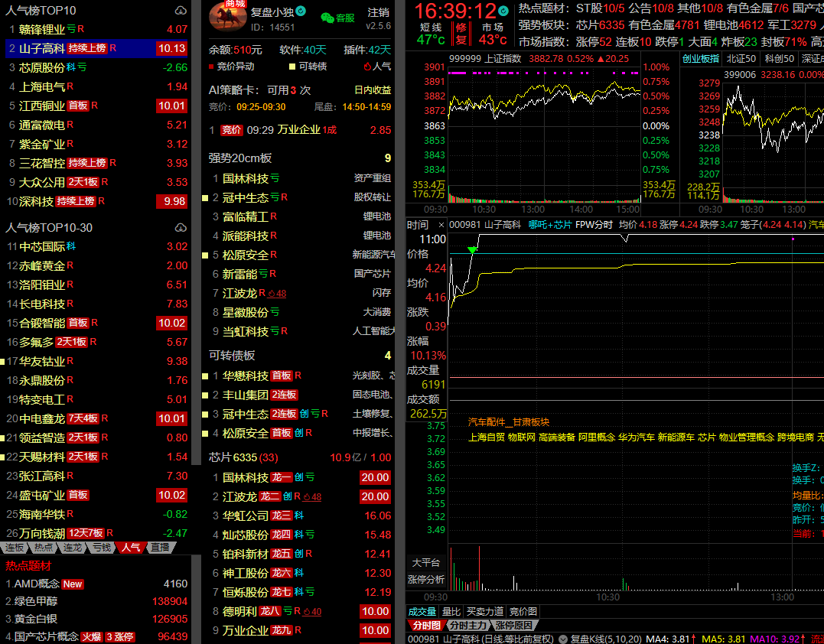Select 江西铜业 in the popularity list
824x644 pixels.
[41, 106]
